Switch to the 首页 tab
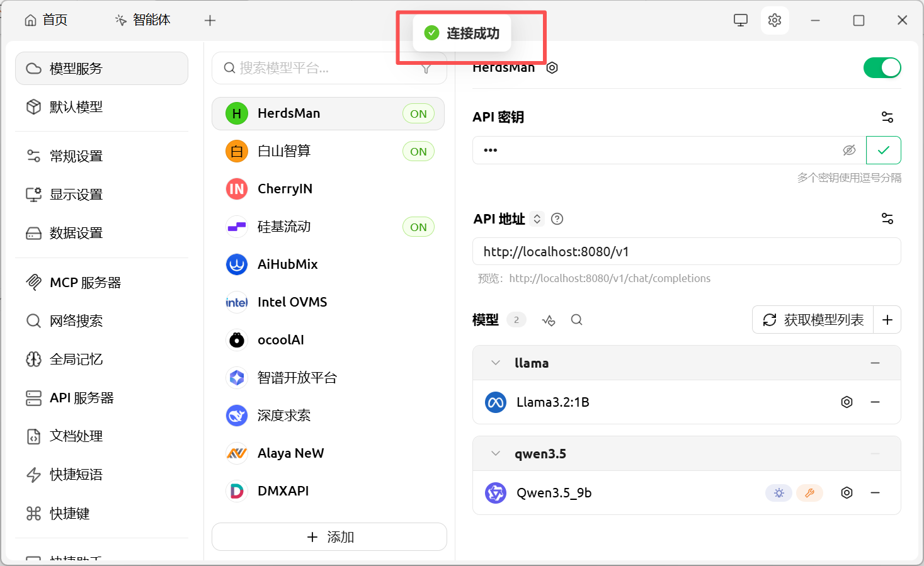 coord(46,20)
